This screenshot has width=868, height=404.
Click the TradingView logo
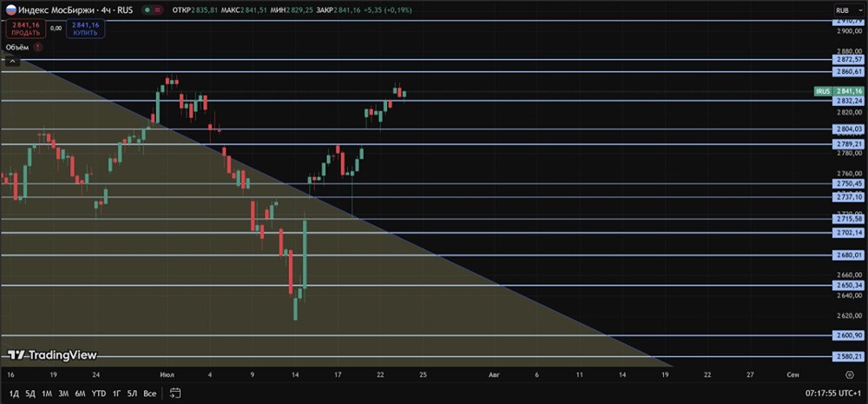53,355
